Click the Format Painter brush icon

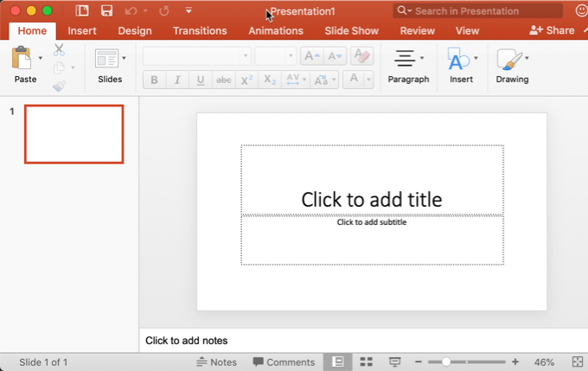pyautogui.click(x=59, y=86)
